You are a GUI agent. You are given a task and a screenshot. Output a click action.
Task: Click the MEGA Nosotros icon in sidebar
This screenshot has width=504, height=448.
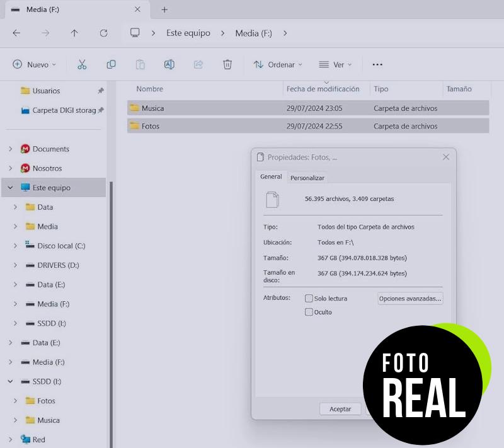pyautogui.click(x=25, y=168)
